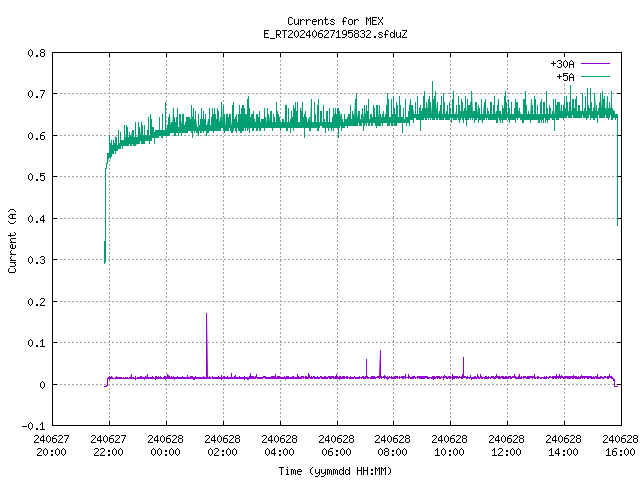The width and height of the screenshot is (640, 480).
Task: Click the tallest purple +30A spike near 01:25
Action: [207, 345]
